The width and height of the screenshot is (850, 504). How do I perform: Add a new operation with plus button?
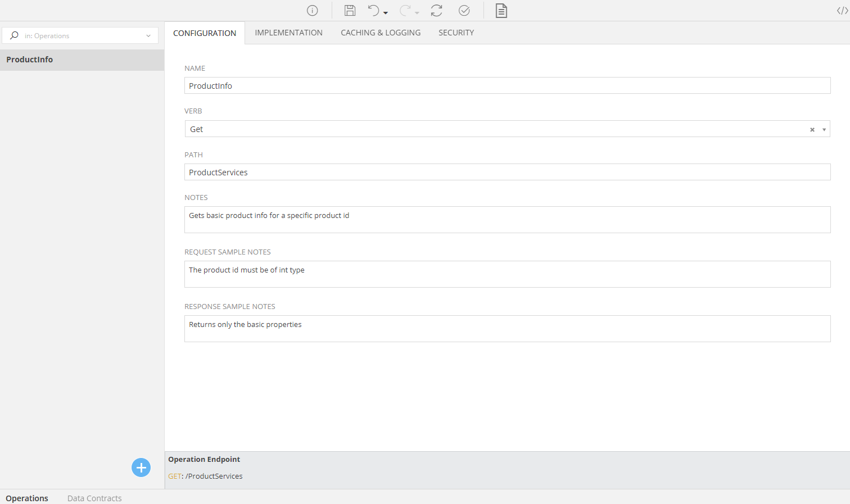pos(141,467)
